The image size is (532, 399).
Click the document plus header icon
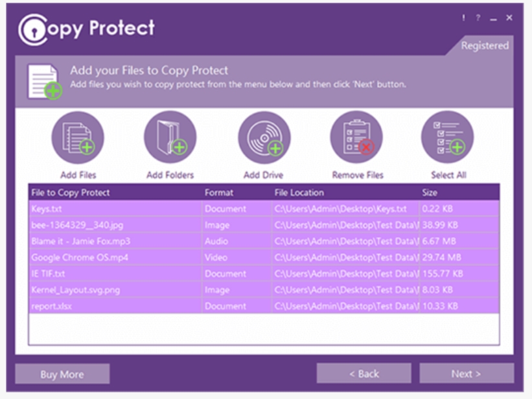click(x=45, y=82)
